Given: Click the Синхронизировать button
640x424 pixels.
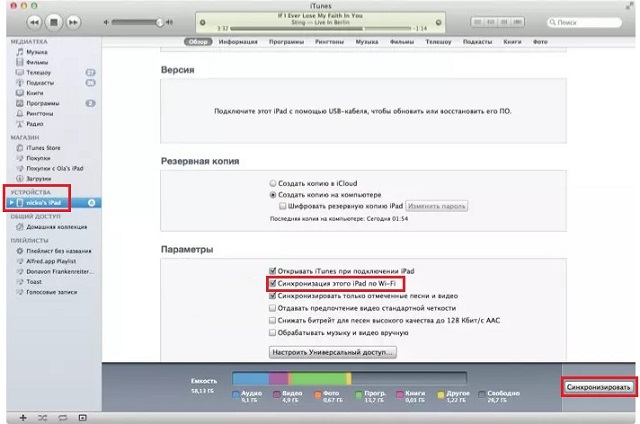Looking at the screenshot, I should [598, 387].
